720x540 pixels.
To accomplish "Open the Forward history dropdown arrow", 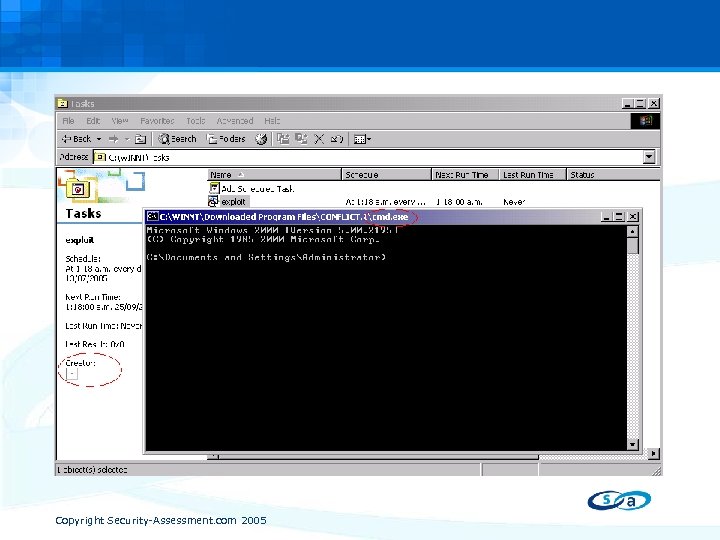I will pyautogui.click(x=127, y=139).
